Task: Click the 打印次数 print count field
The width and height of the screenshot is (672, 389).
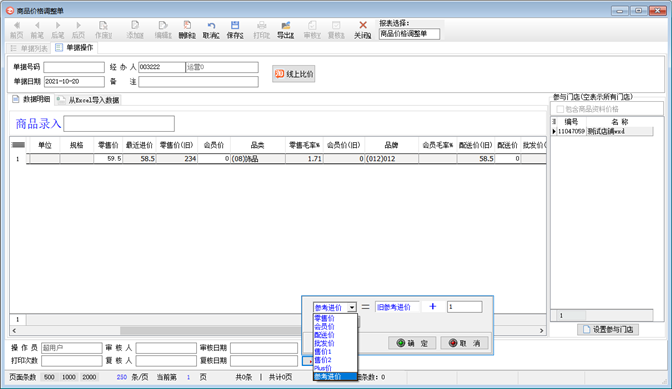Action: (x=72, y=361)
